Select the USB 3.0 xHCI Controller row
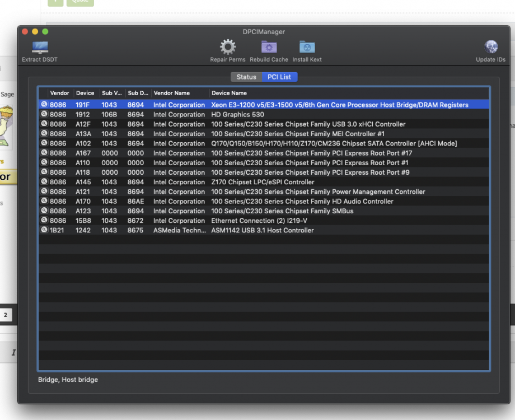The height and width of the screenshot is (420, 515). (x=264, y=124)
